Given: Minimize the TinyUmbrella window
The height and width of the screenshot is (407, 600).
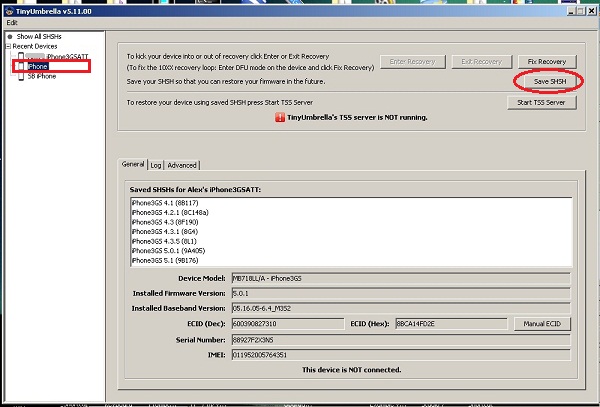Looking at the screenshot, I should click(571, 11).
